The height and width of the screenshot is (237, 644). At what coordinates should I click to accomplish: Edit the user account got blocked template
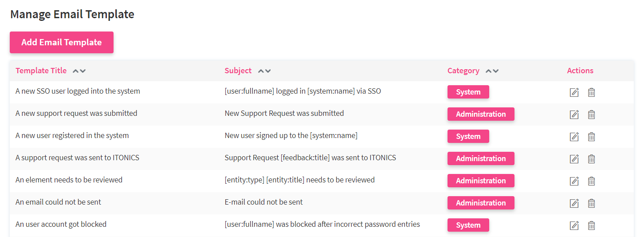click(574, 225)
